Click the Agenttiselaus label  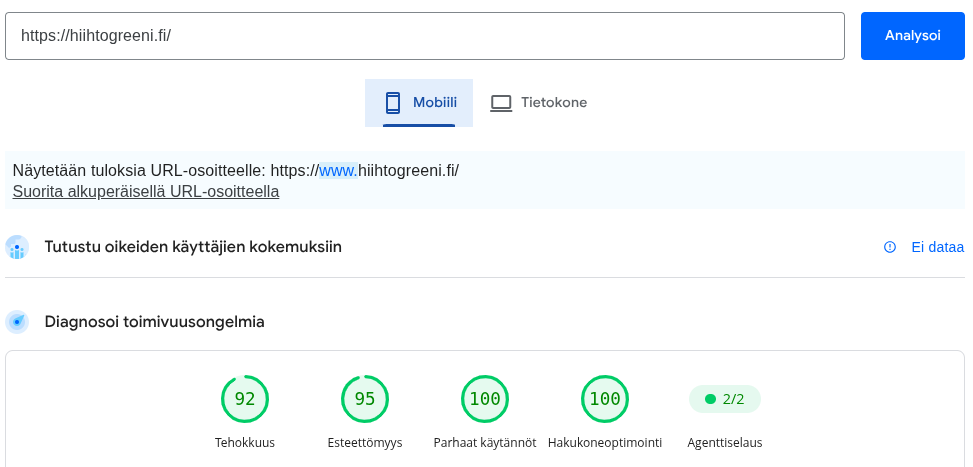[x=725, y=443]
